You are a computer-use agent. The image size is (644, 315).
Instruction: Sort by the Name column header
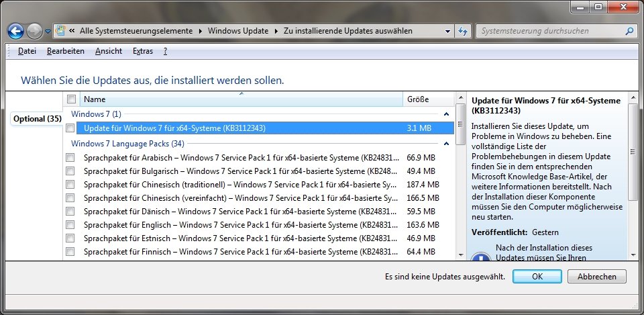coord(241,99)
